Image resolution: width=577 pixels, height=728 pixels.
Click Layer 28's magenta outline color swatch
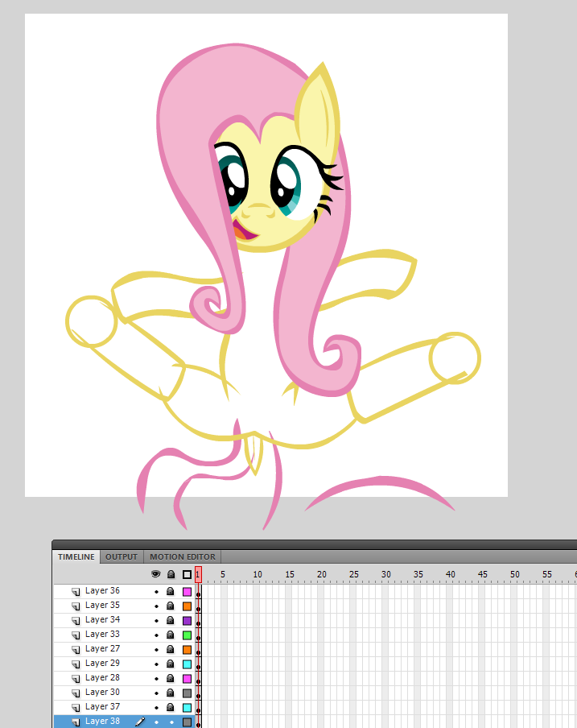point(187,679)
